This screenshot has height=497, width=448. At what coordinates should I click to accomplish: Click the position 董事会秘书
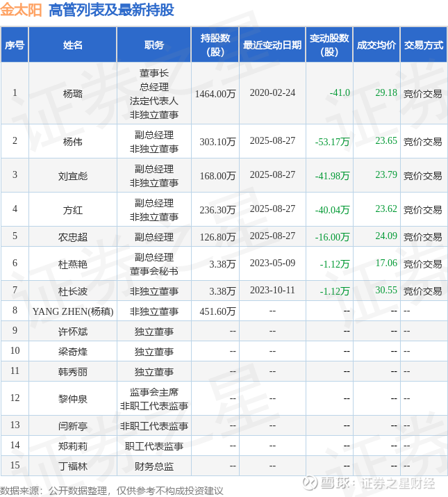pyautogui.click(x=154, y=271)
